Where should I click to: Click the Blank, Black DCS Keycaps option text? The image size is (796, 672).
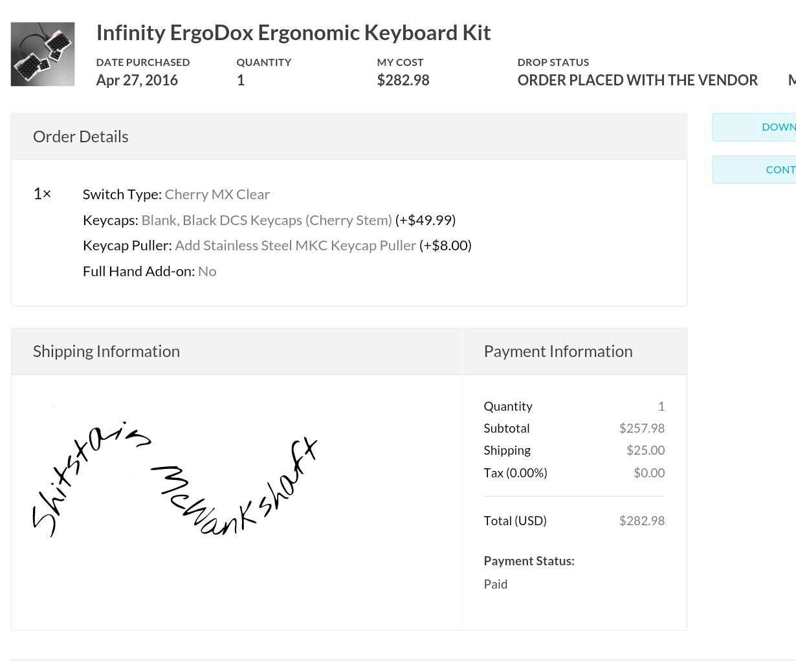pyautogui.click(x=267, y=221)
